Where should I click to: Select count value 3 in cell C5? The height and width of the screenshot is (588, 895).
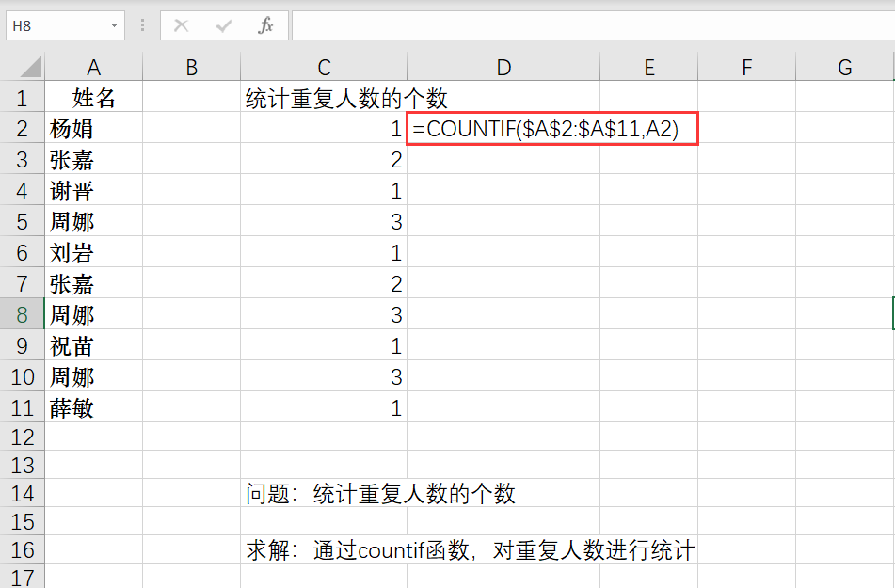tap(324, 221)
